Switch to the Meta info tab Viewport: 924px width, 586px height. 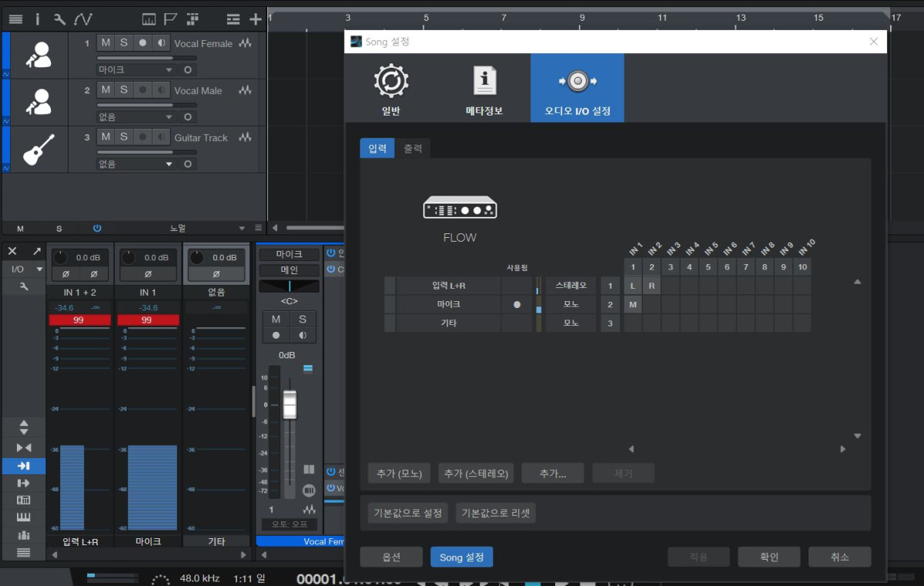click(x=484, y=88)
